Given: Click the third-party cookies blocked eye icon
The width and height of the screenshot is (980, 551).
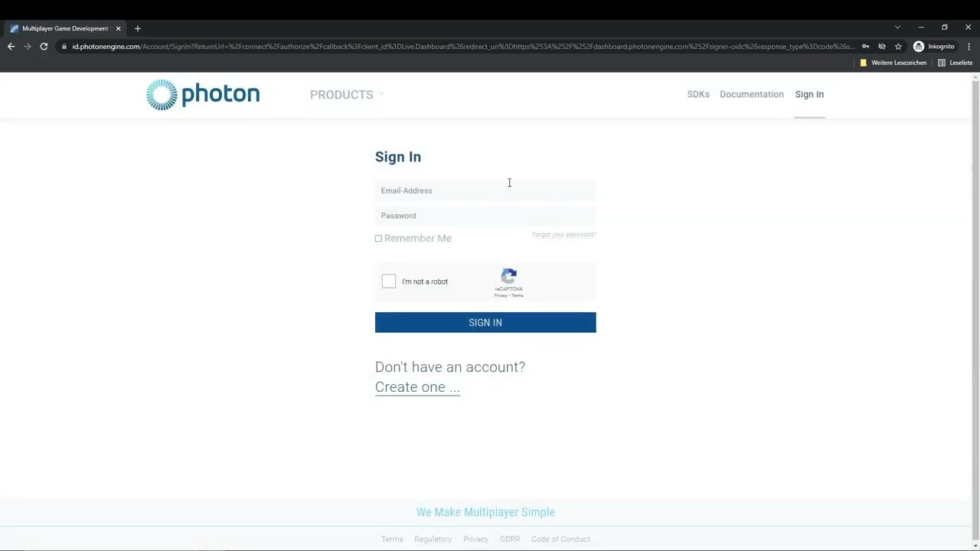Looking at the screenshot, I should click(x=882, y=47).
